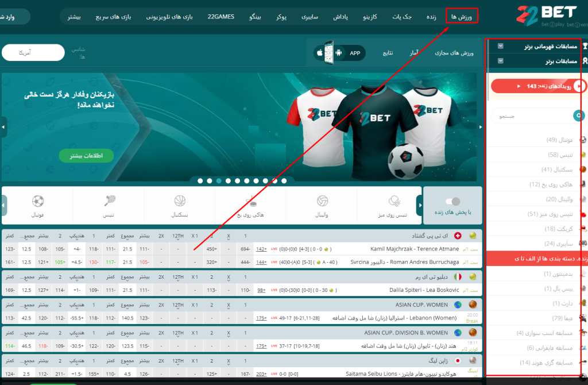Select the first carousel dot
Image resolution: width=588 pixels, height=385 pixels.
(x=200, y=181)
